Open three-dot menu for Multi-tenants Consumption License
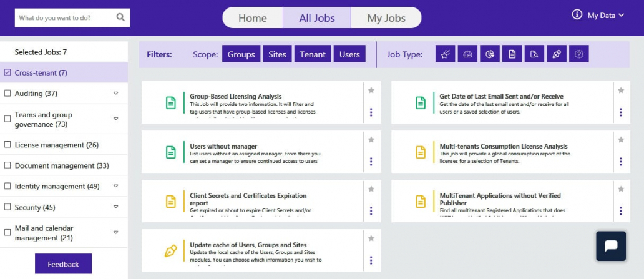Screen dimensions: 644x279 click(620, 162)
